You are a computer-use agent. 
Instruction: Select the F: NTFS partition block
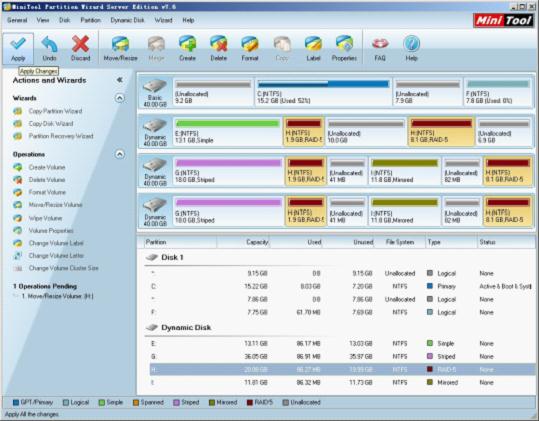tap(498, 92)
